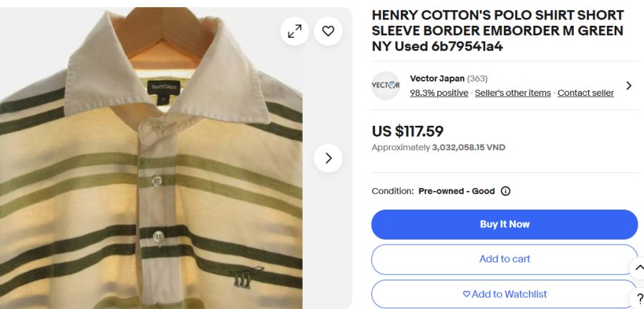The width and height of the screenshot is (644, 309).
Task: Click the heart icon on the product image
Action: click(328, 31)
